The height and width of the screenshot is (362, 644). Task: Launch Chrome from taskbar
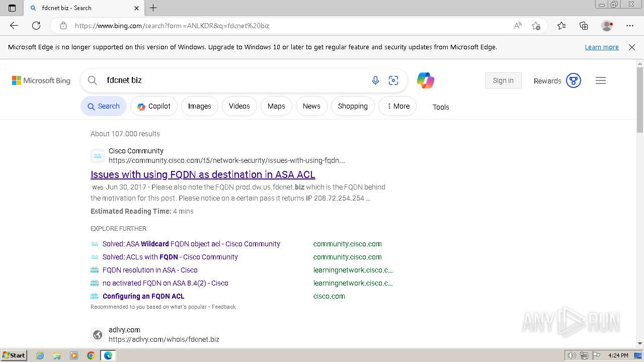coord(91,355)
